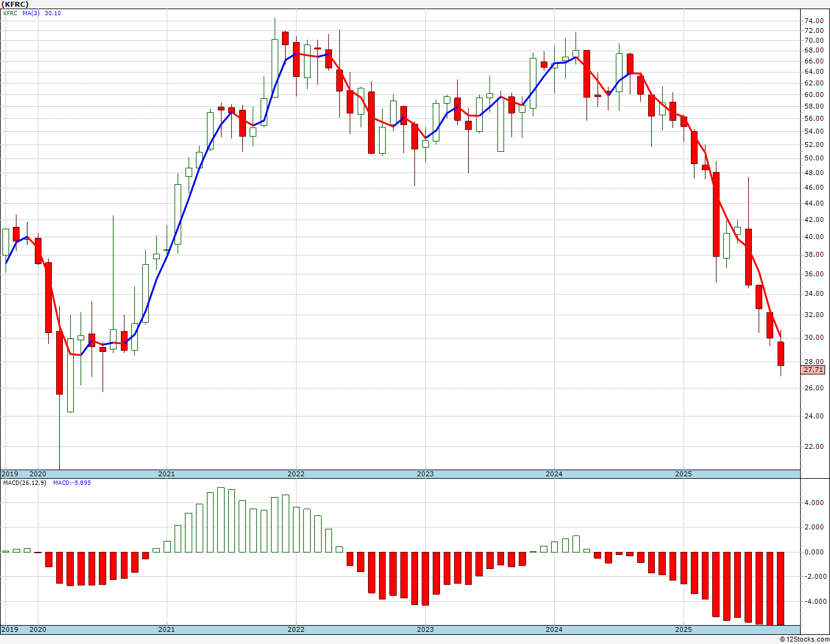Select the 44.00 price axis label
830x644 pixels.
814,203
